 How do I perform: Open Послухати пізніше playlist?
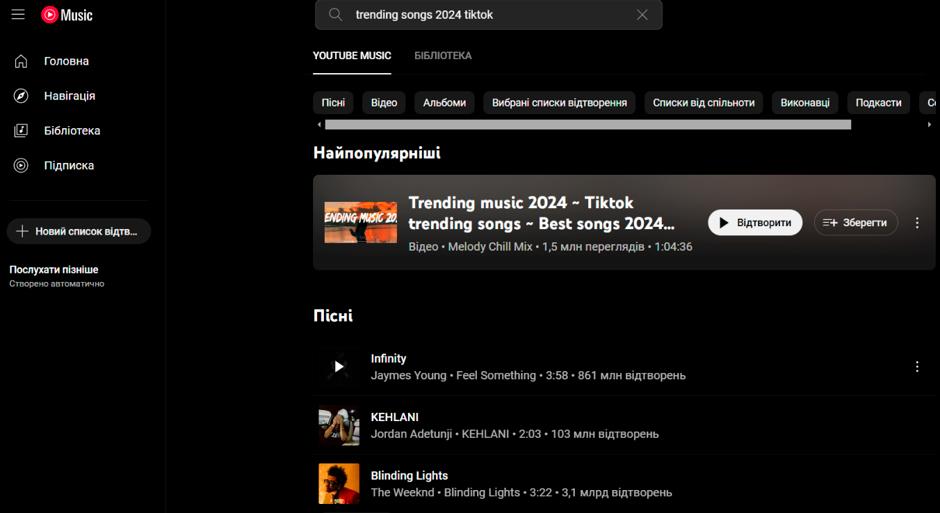[54, 270]
